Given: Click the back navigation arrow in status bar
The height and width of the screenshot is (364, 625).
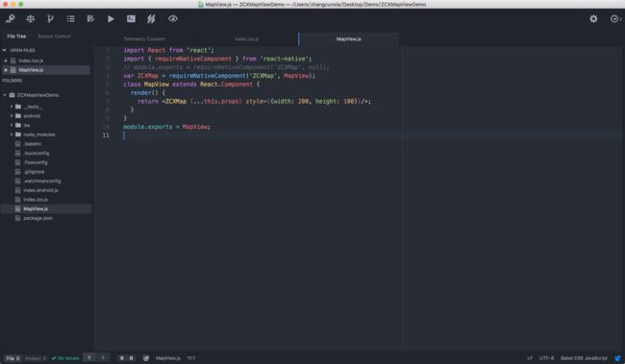Looking at the screenshot, I should pos(88,357).
